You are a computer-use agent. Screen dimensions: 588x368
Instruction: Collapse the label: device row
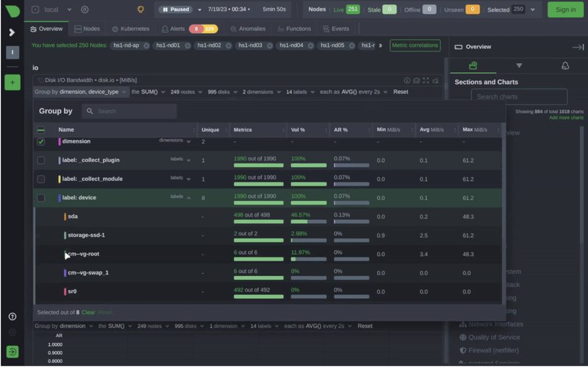[188, 197]
